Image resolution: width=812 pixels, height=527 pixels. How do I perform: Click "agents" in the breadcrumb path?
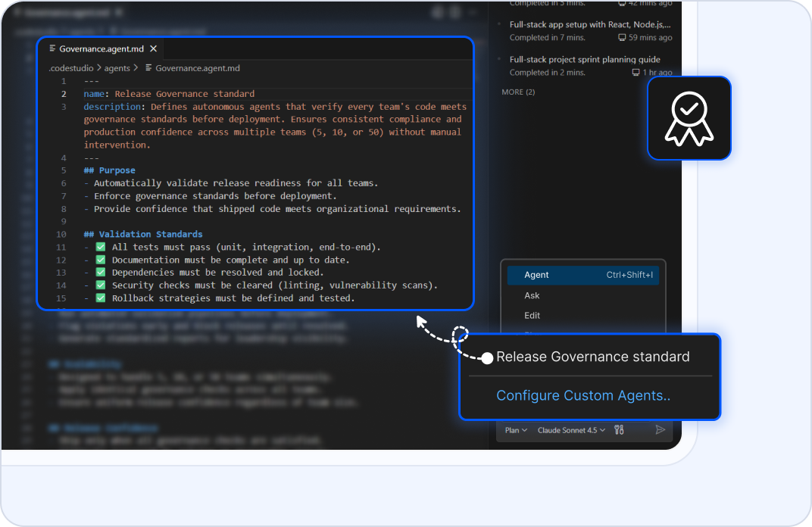117,67
